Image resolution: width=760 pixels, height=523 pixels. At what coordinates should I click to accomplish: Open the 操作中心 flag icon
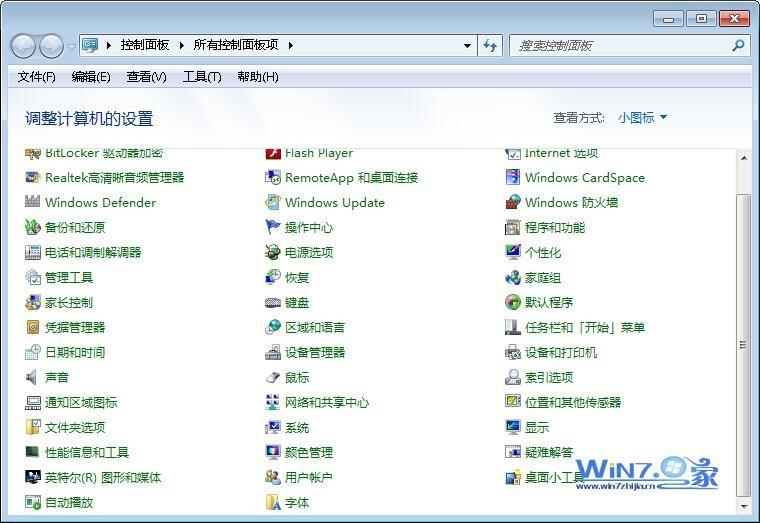point(273,227)
